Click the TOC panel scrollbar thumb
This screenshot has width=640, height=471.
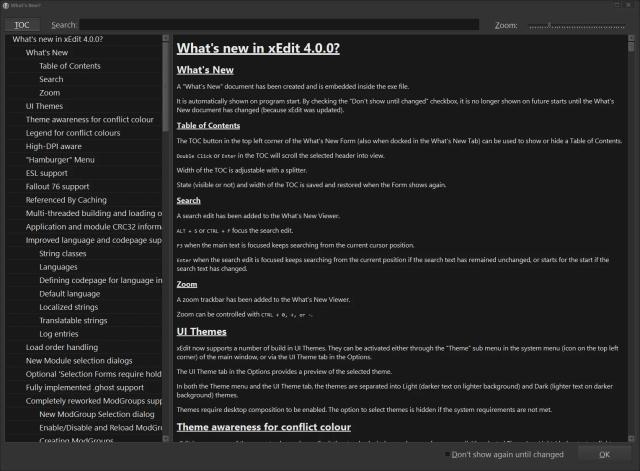(x=165, y=87)
